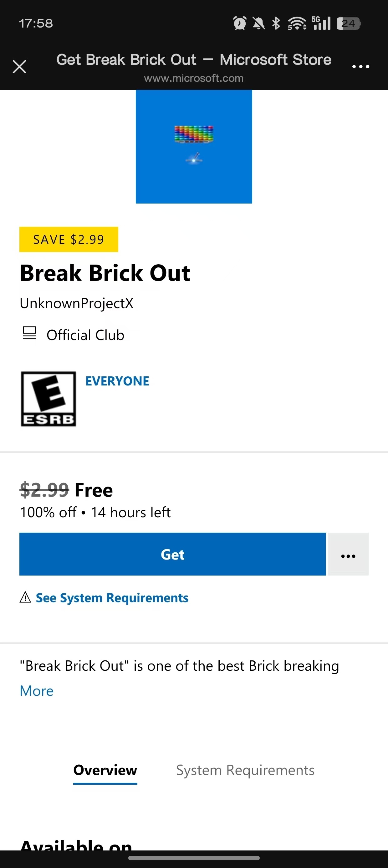Tap the alarm clock status icon

[x=239, y=23]
